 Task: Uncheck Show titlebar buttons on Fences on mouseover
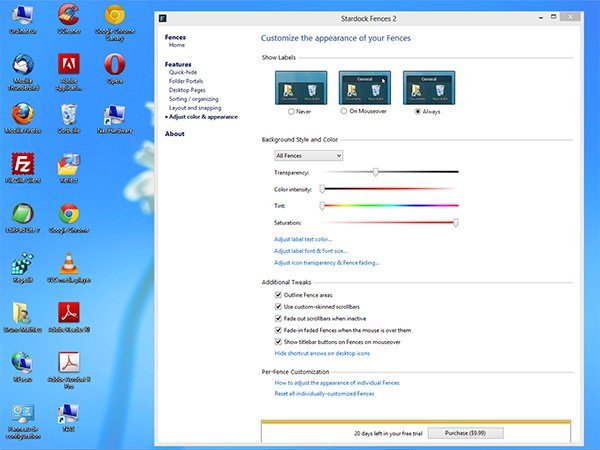point(278,342)
